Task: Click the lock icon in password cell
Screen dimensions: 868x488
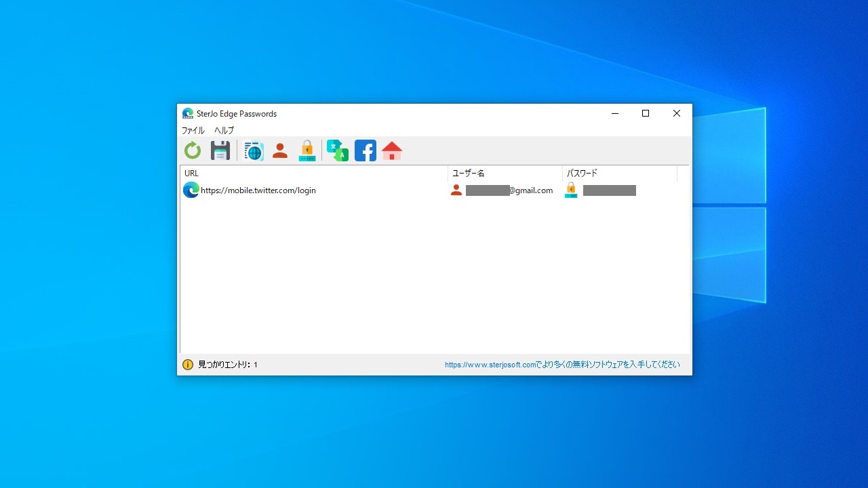Action: coord(571,190)
